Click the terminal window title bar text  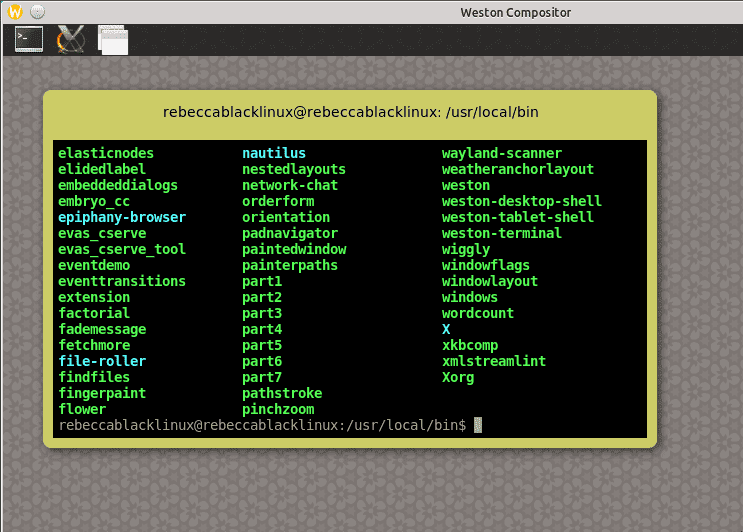pyautogui.click(x=350, y=112)
